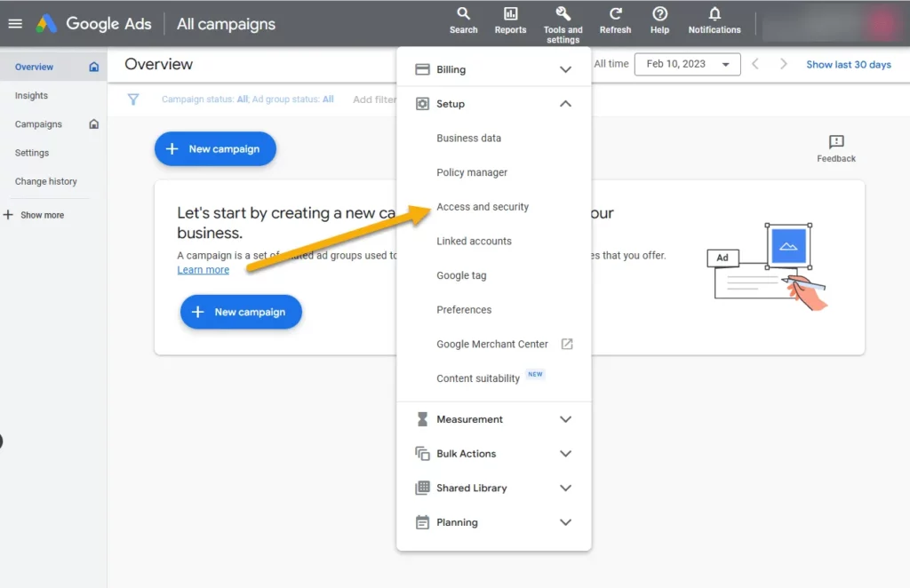Click Show last 30 days link
910x588 pixels.
848,64
